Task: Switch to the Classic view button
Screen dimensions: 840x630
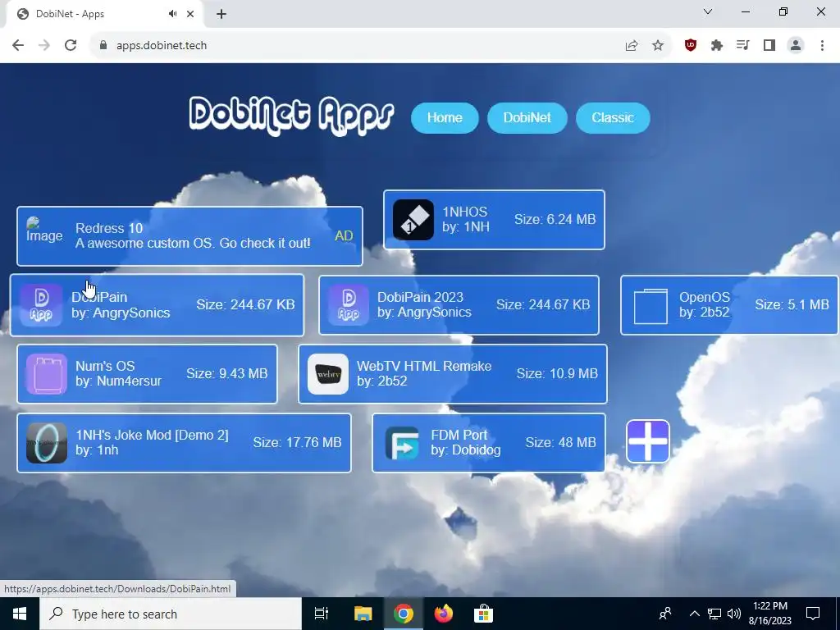Action: (x=613, y=118)
